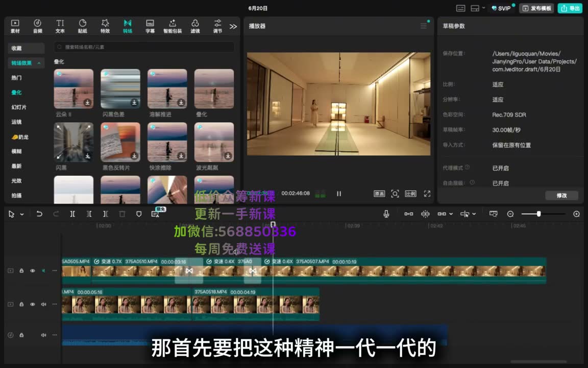Split the clip at the playhead
The width and height of the screenshot is (588, 368).
pyautogui.click(x=72, y=214)
